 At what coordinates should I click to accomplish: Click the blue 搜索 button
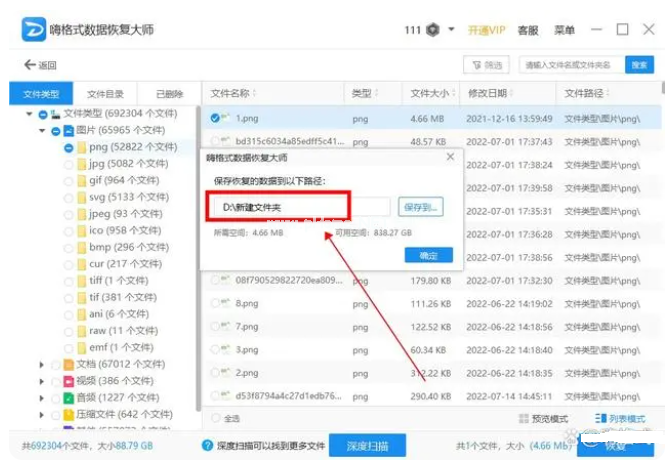639,65
